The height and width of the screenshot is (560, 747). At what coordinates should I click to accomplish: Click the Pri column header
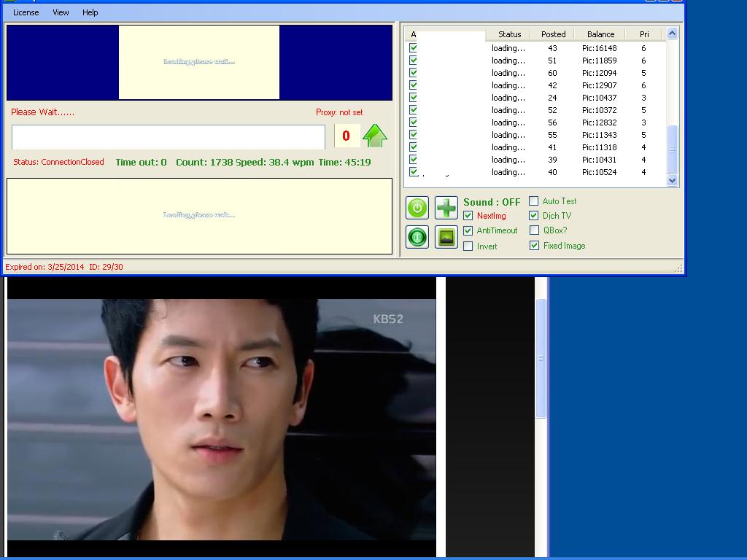644,34
